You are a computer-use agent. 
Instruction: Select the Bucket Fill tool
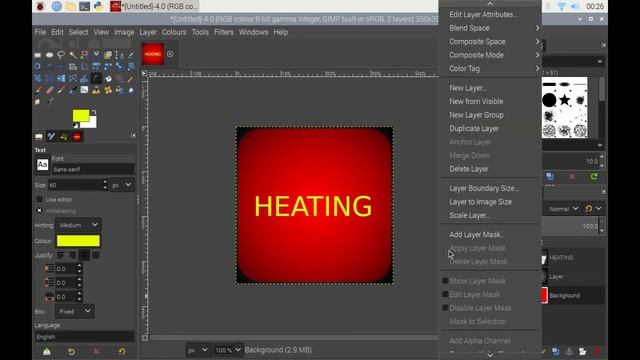[108, 78]
